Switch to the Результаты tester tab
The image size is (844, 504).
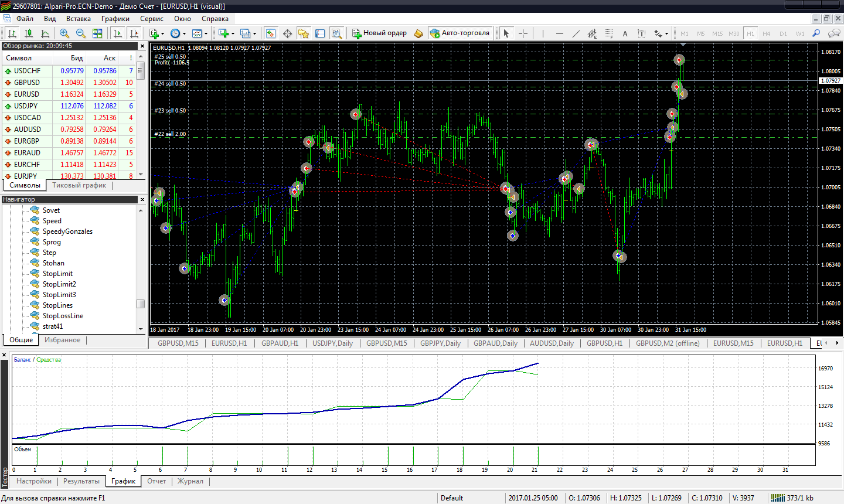pyautogui.click(x=81, y=481)
